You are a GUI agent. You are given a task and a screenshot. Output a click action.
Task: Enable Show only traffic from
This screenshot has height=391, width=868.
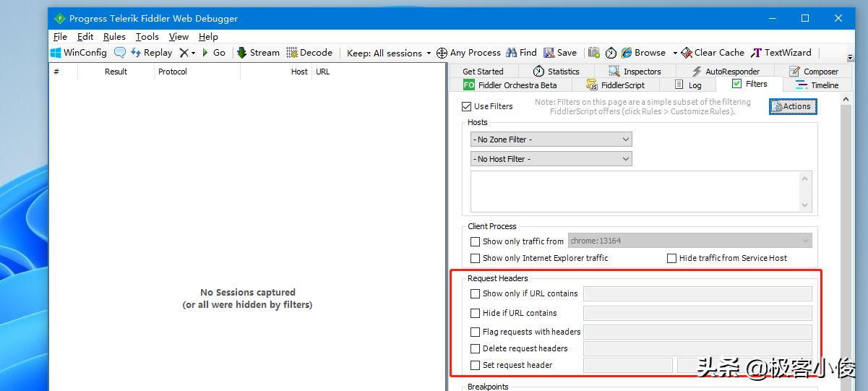click(475, 241)
